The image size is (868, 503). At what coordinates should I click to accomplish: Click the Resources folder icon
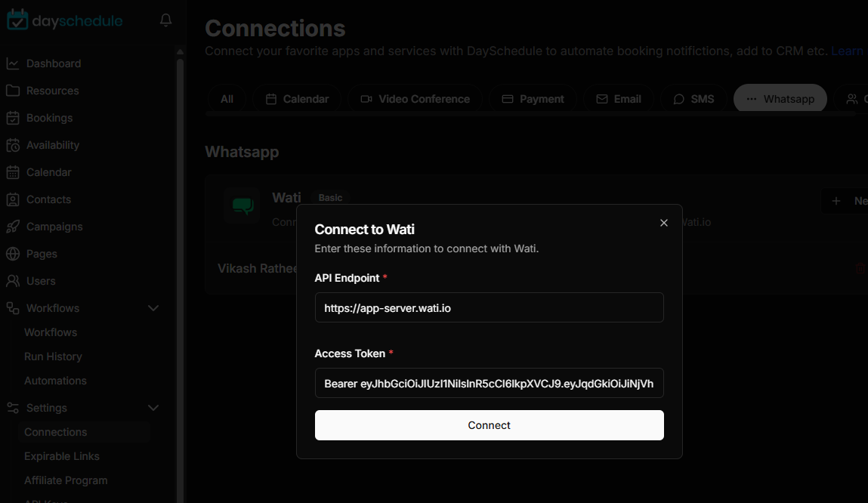click(x=13, y=91)
